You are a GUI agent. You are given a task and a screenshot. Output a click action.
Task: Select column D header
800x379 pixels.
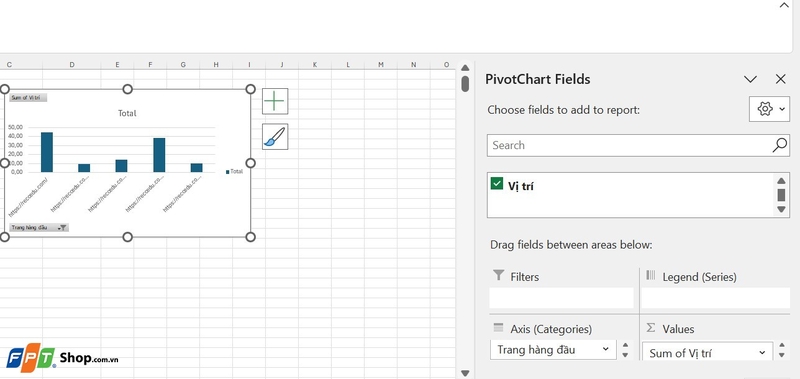coord(71,64)
